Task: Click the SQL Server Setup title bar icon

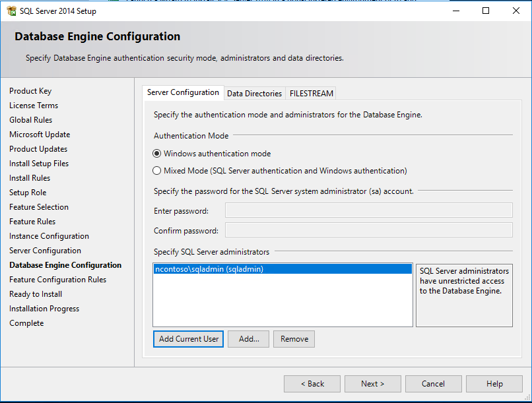Action: click(x=11, y=11)
